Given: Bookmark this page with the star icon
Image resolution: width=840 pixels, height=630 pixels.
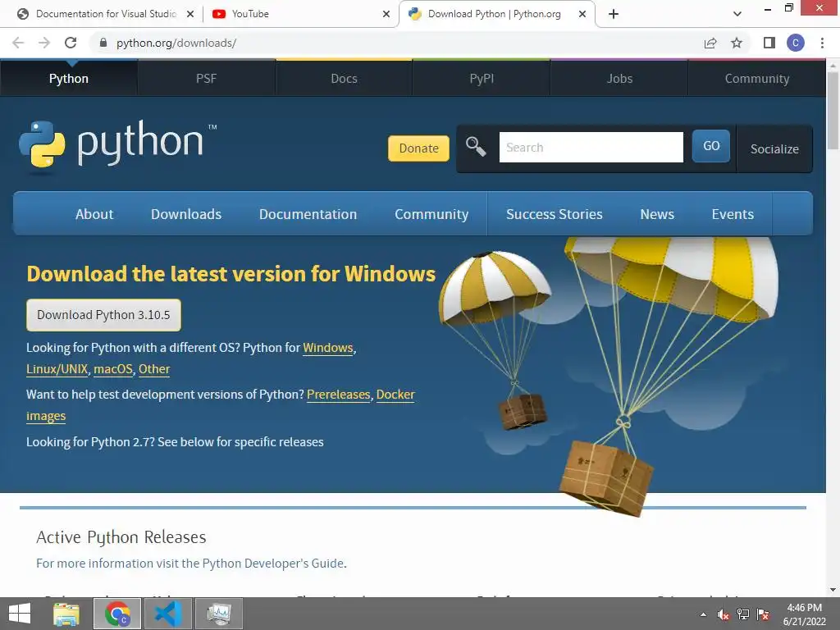Looking at the screenshot, I should [x=737, y=43].
